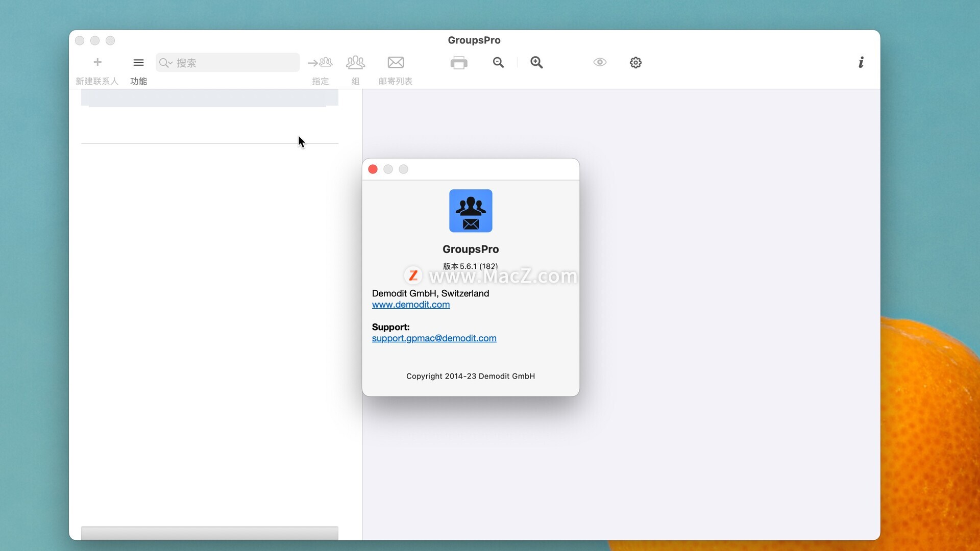Click the GroupsPro app icon in About dialog

click(x=471, y=211)
